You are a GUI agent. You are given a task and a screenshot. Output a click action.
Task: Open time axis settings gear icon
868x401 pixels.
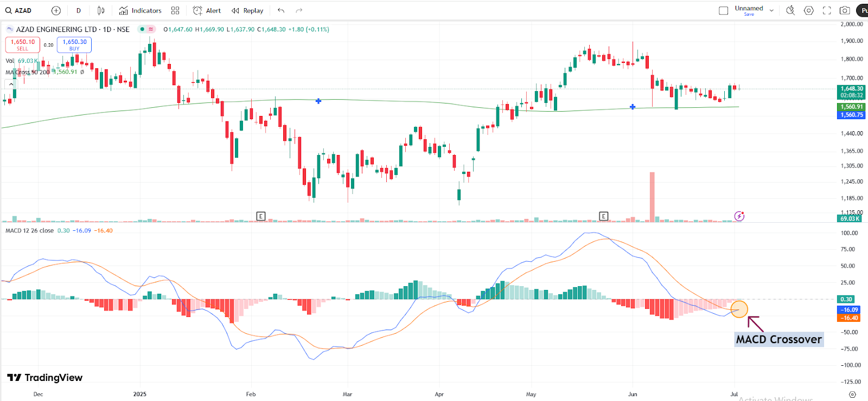(852, 394)
